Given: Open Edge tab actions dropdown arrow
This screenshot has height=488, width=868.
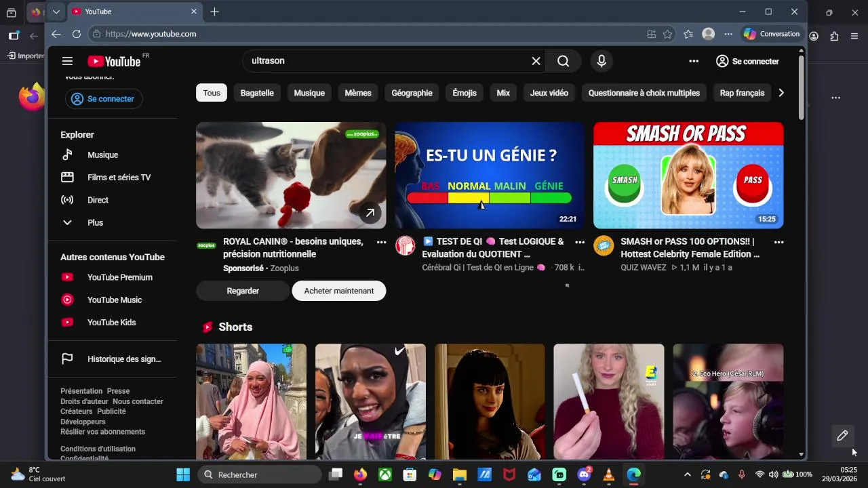Looking at the screenshot, I should [56, 12].
